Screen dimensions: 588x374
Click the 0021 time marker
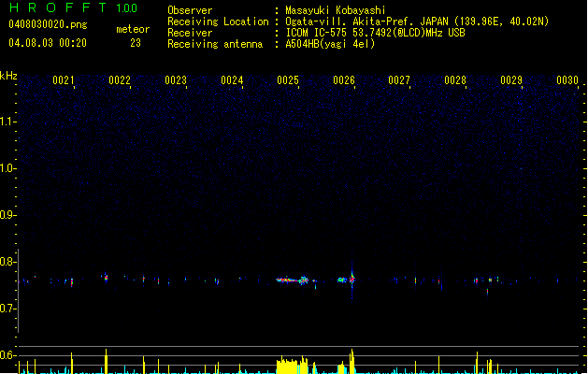point(64,80)
